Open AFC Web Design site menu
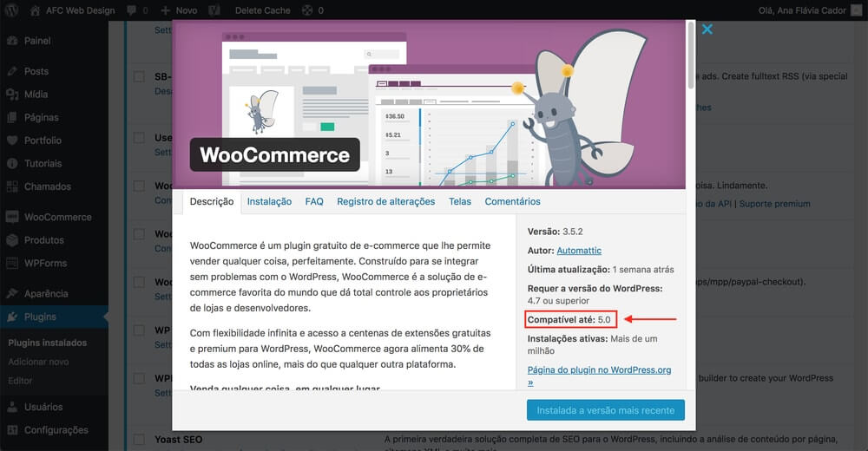 (80, 10)
